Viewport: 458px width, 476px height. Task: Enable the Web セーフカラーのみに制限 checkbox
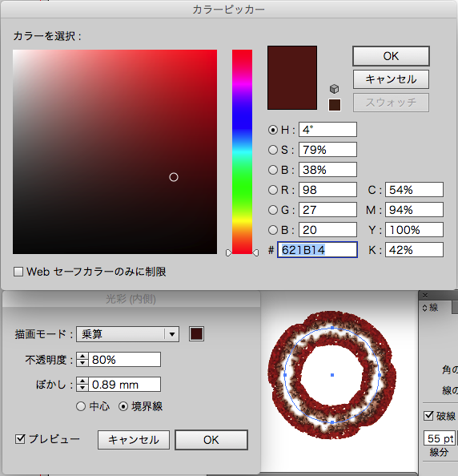tap(18, 272)
